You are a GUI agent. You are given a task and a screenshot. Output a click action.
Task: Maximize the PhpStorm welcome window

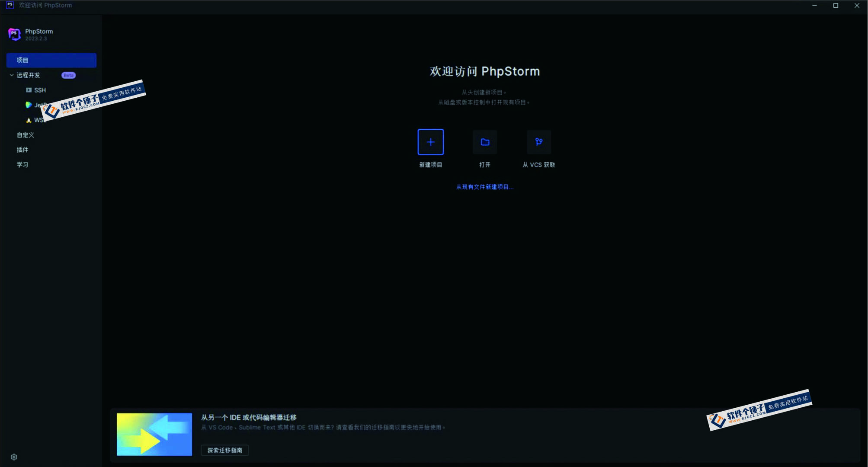tap(836, 5)
